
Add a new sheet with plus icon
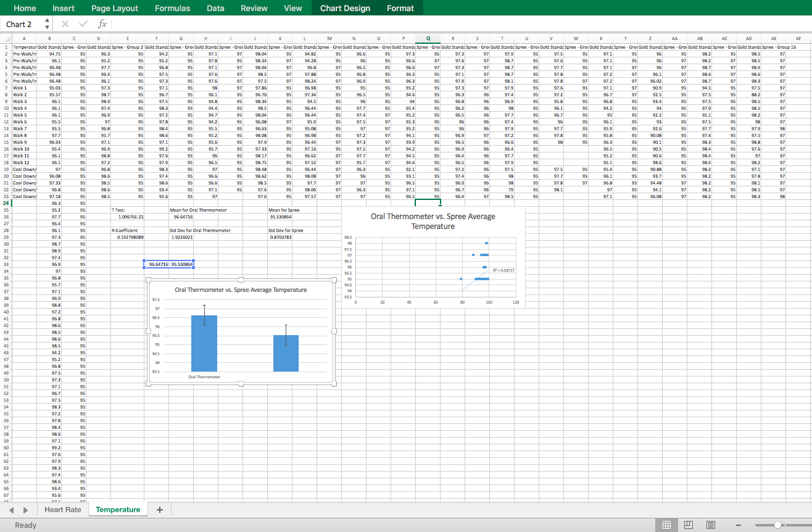coord(160,510)
